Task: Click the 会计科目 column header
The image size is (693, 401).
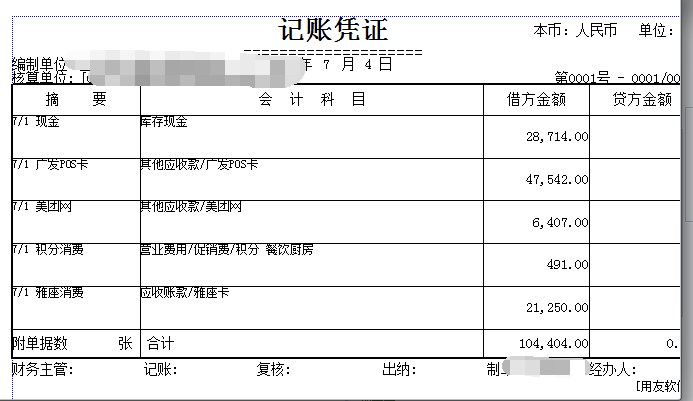Action: click(x=311, y=100)
